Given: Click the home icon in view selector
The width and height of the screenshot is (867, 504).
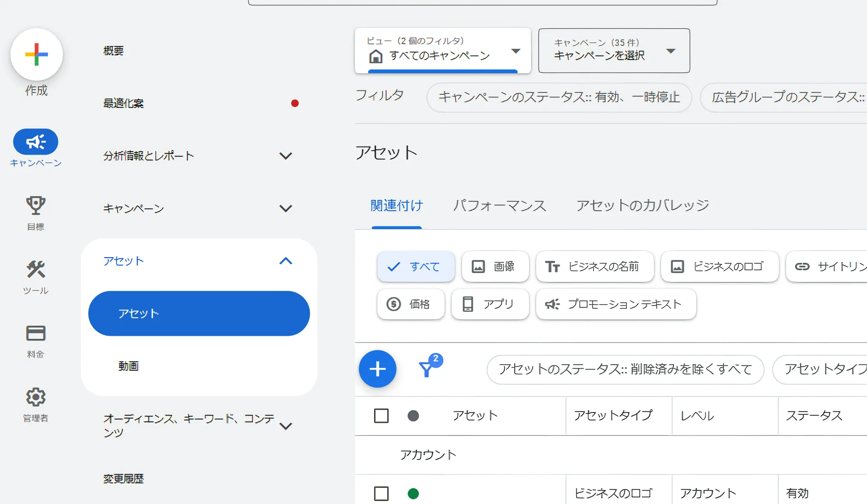Looking at the screenshot, I should point(376,56).
